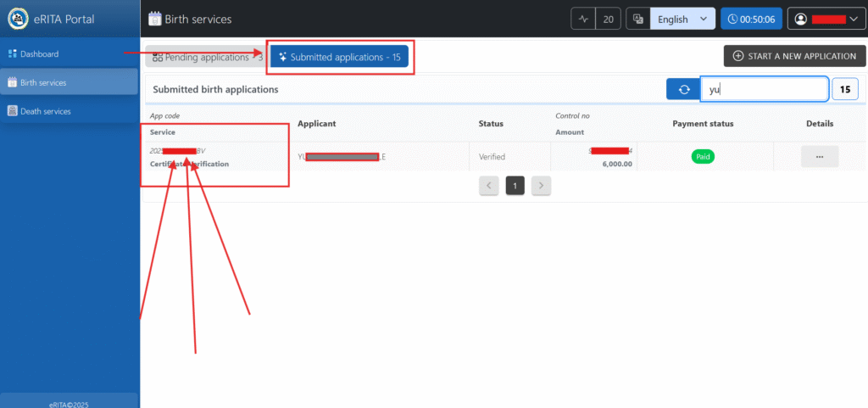The image size is (868, 408).
Task: Open the user account dropdown menu
Action: (x=822, y=19)
